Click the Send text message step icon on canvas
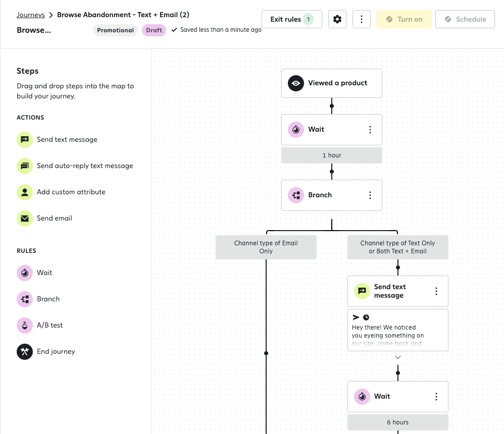 pyautogui.click(x=362, y=291)
